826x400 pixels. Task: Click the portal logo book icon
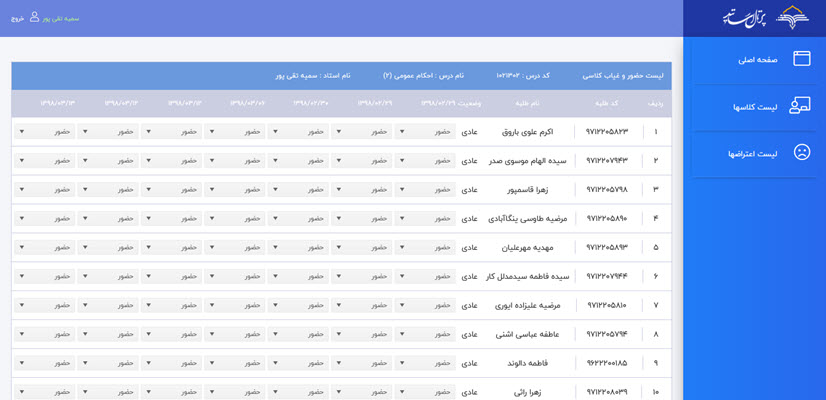pyautogui.click(x=792, y=18)
